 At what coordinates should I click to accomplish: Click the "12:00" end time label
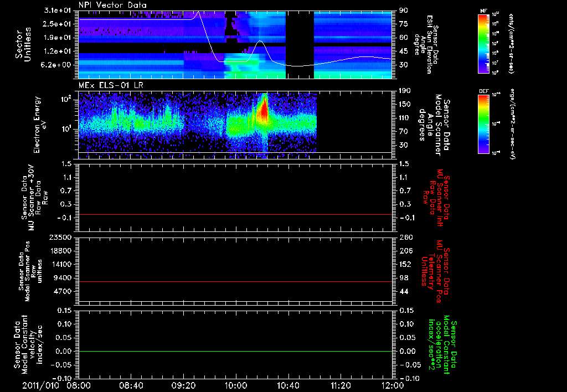[x=393, y=385]
